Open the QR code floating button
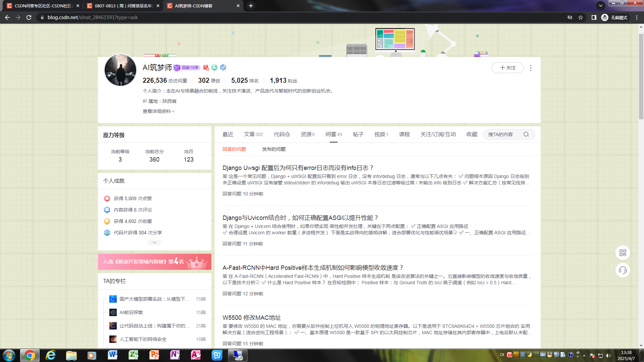Image resolution: width=644 pixels, height=362 pixels. point(623,253)
